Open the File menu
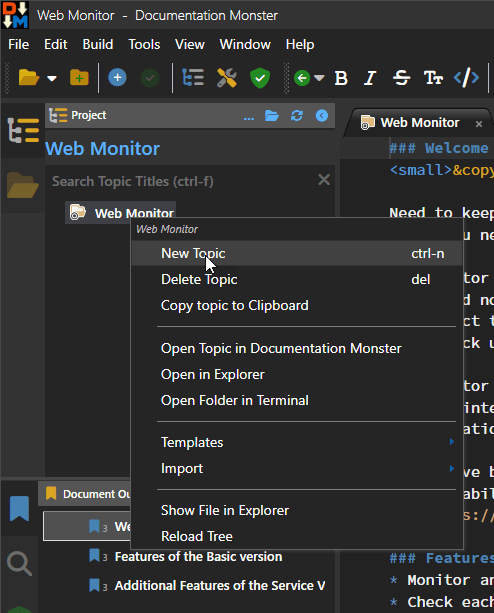The height and width of the screenshot is (613, 494). (18, 45)
